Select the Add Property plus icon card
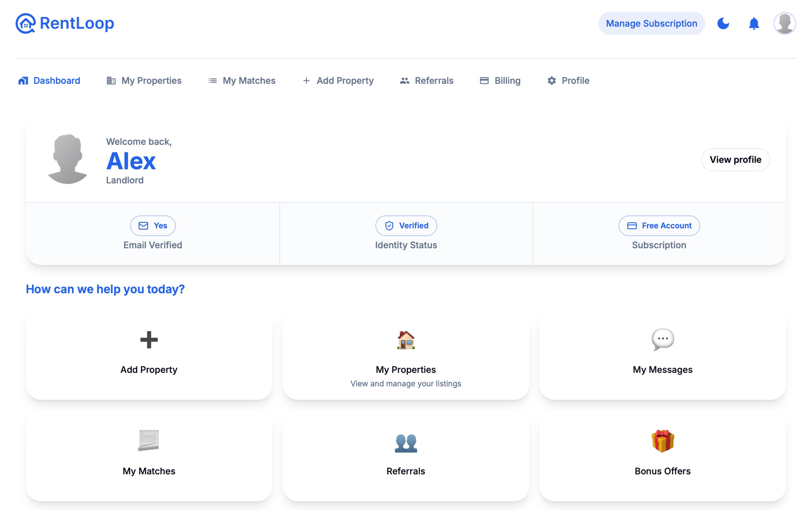The height and width of the screenshot is (510, 812). point(149,341)
